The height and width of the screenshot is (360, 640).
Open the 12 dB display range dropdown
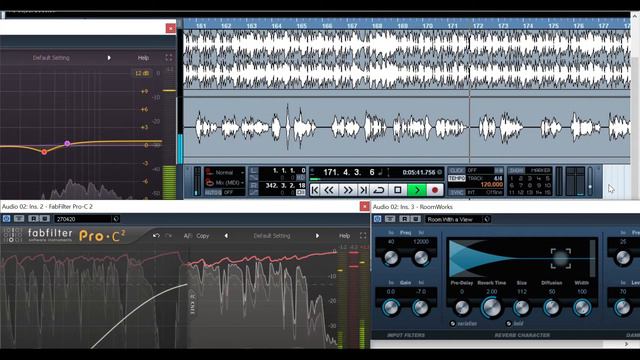tap(142, 73)
